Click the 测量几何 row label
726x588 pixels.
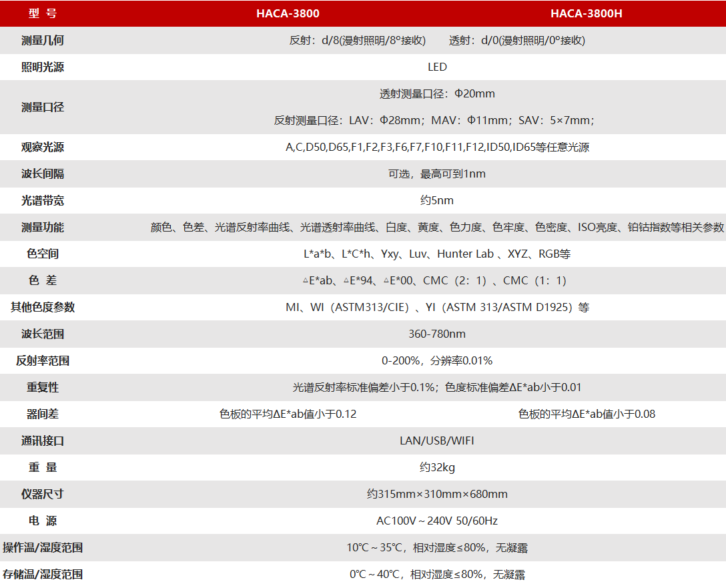coord(43,40)
